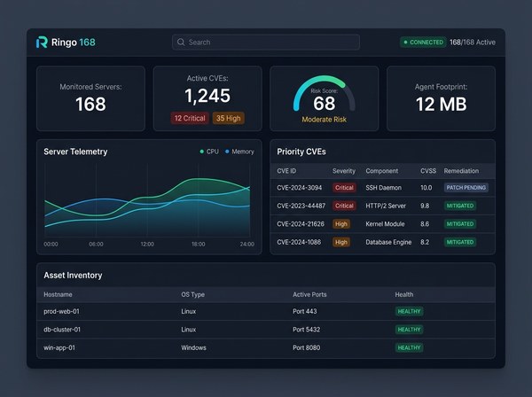532x397 pixels.
Task: Sort by CVSS column header
Action: (x=428, y=171)
